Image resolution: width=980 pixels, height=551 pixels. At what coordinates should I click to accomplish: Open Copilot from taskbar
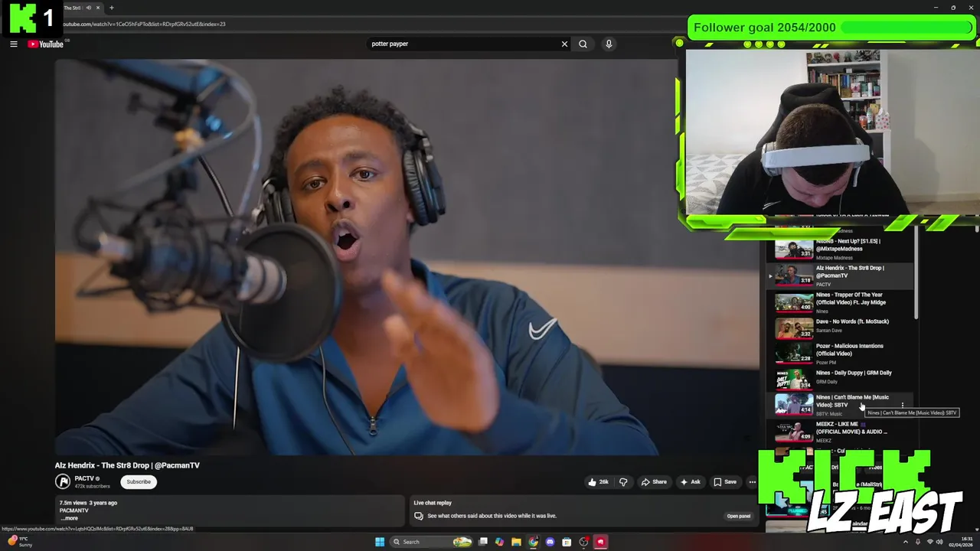coord(499,542)
